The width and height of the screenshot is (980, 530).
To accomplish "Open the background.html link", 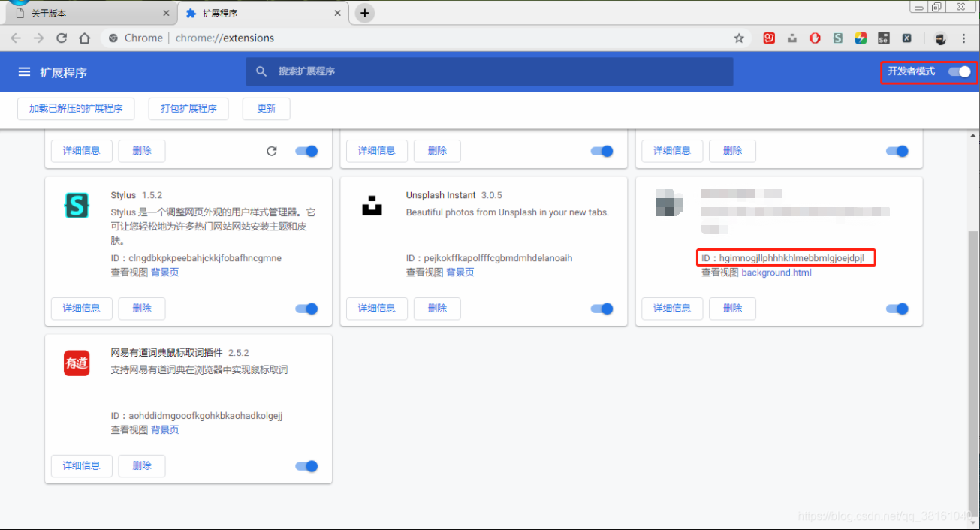I will click(x=776, y=273).
